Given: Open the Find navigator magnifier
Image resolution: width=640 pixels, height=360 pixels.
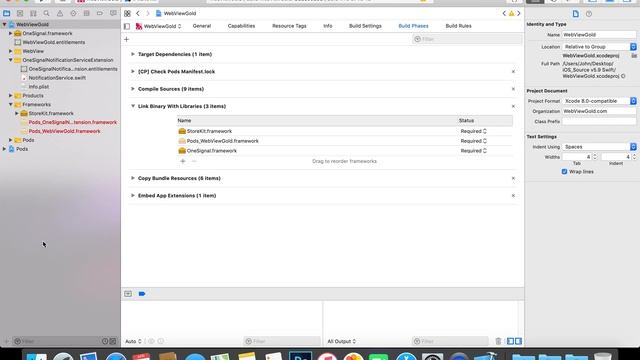Looking at the screenshot, I should pos(47,13).
